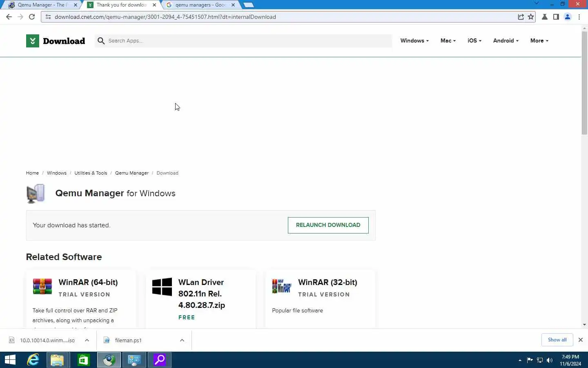This screenshot has width=588, height=368.
Task: Reload the current page
Action: [x=32, y=17]
